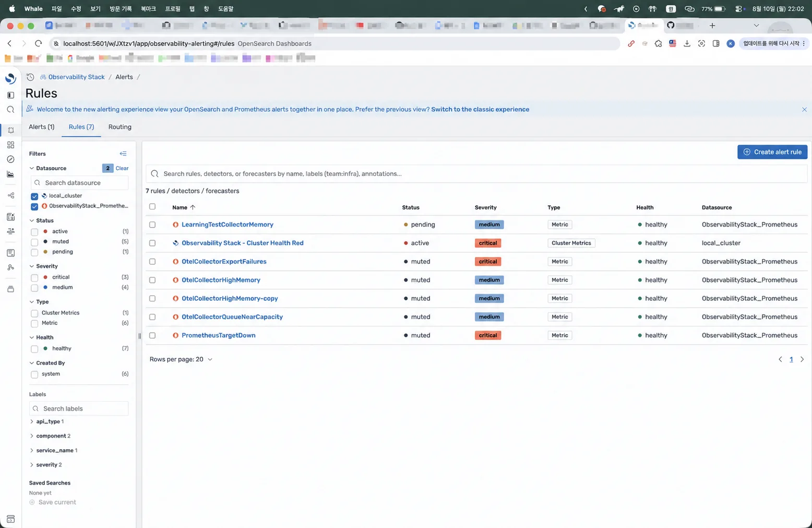Select all rules with header checkbox

[x=152, y=207]
